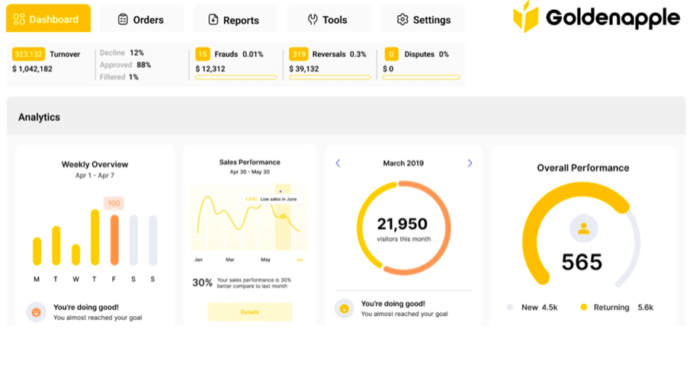The image size is (696, 374).
Task: Click the tall Thursday yellow bar
Action: [95, 237]
